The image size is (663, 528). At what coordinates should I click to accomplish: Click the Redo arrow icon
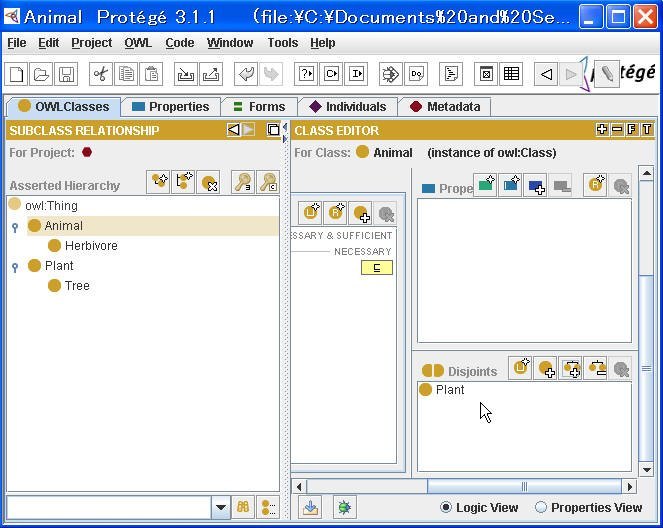coord(271,74)
